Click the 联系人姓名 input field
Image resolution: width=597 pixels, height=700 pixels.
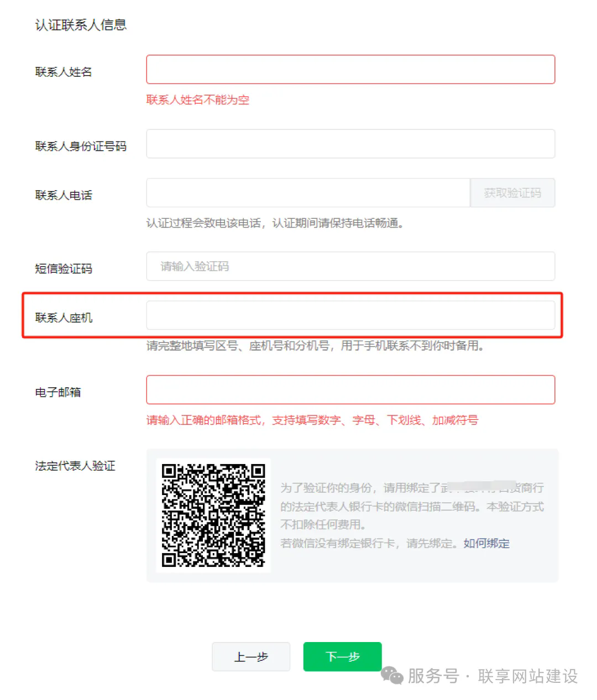point(350,70)
